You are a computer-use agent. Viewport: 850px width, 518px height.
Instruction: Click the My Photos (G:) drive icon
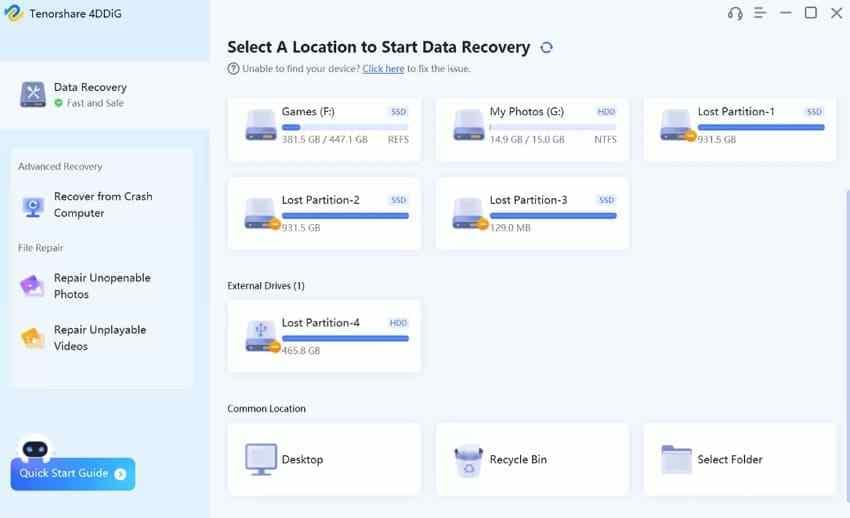[469, 125]
